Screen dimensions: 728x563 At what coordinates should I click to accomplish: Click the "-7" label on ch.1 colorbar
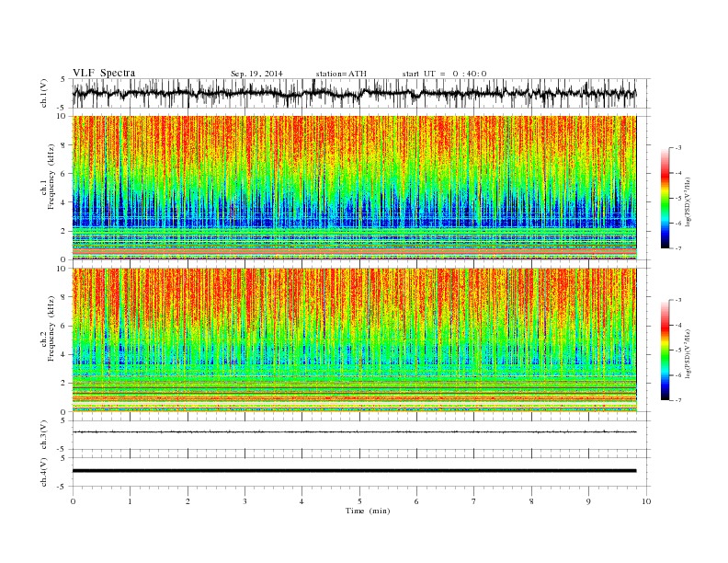678,248
